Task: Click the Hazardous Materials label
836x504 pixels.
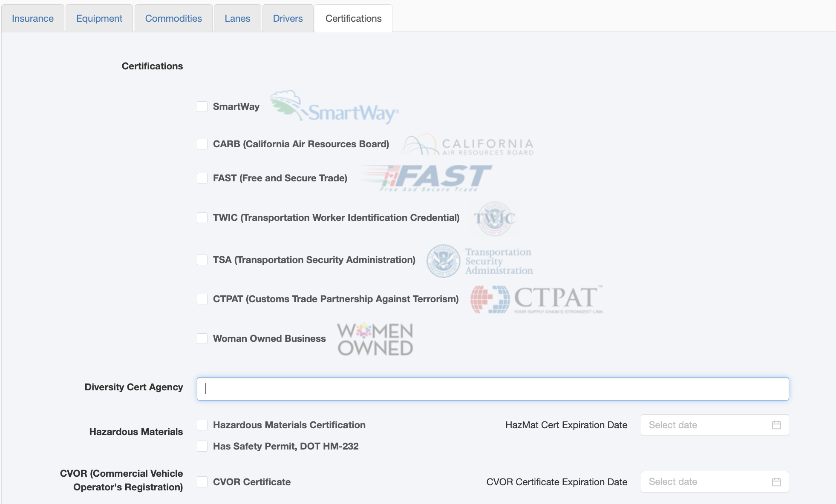Action: [136, 432]
